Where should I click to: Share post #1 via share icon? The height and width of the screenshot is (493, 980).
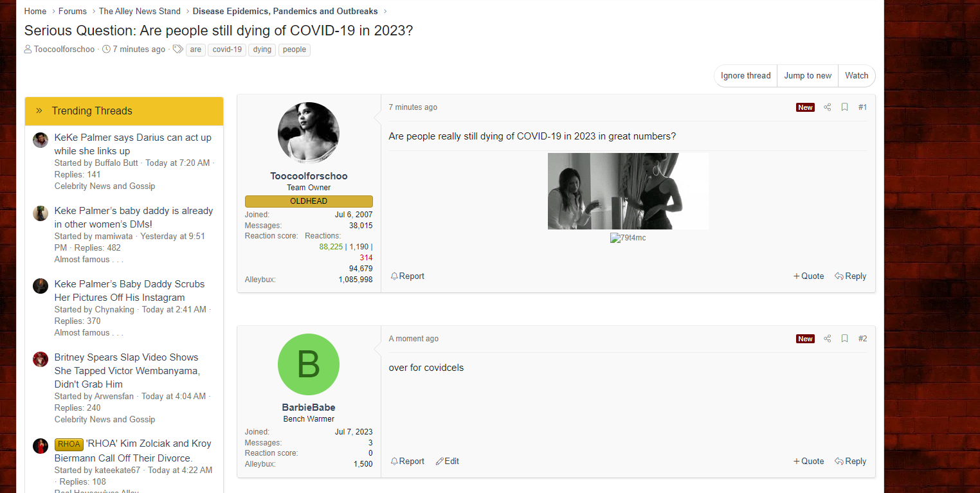click(x=828, y=107)
